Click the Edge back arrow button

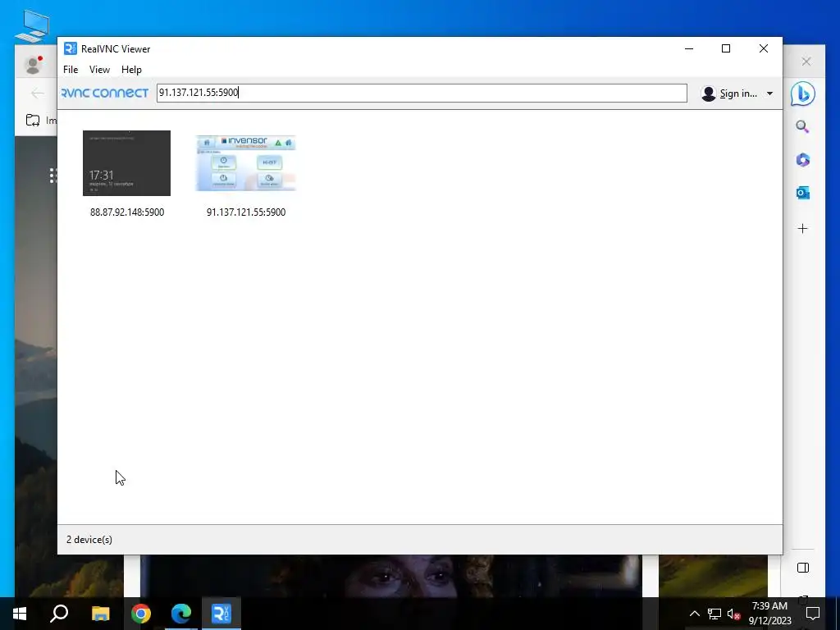38,94
